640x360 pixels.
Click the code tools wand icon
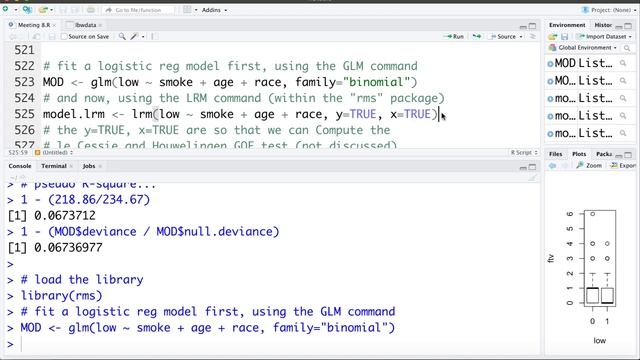coord(134,37)
